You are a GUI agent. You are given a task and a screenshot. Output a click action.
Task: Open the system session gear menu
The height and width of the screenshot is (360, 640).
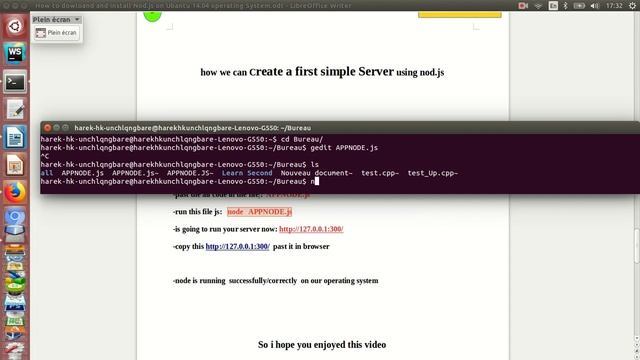(632, 6)
